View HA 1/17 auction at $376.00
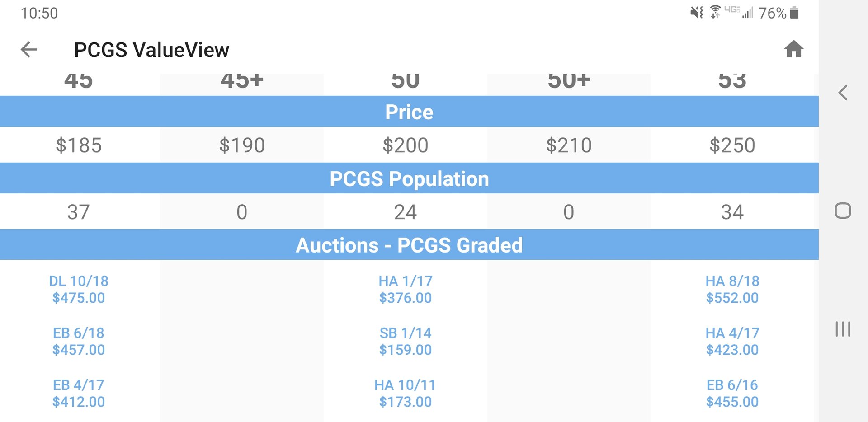The image size is (868, 422). [406, 290]
